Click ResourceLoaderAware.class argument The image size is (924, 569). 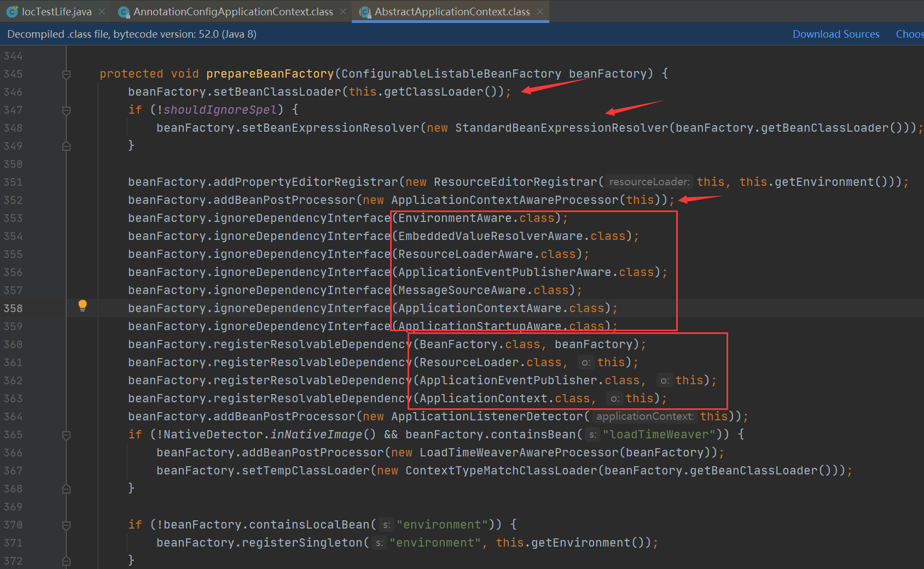click(487, 254)
